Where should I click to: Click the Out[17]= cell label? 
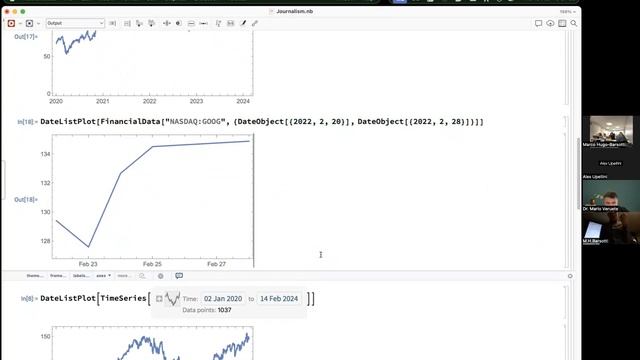pyautogui.click(x=26, y=37)
